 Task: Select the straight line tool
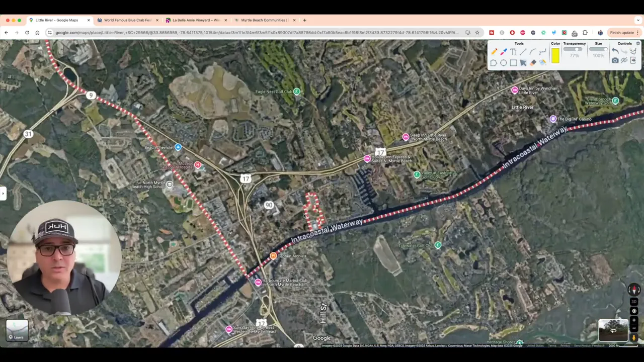[x=523, y=52]
